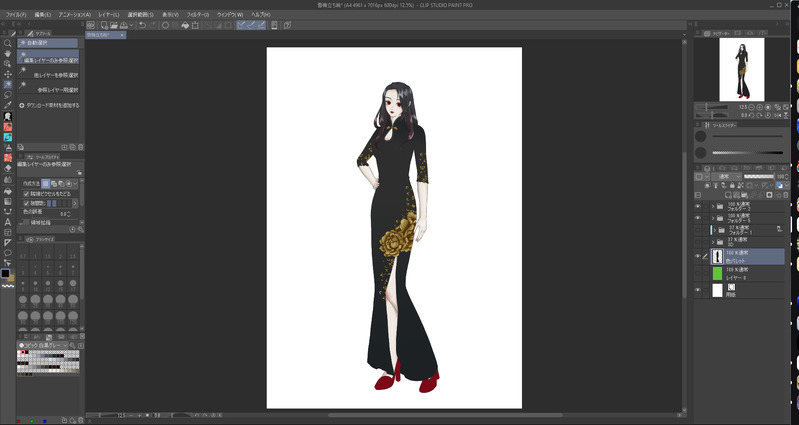Click the Open file icon
This screenshot has height=425, width=799.
pyautogui.click(x=114, y=25)
